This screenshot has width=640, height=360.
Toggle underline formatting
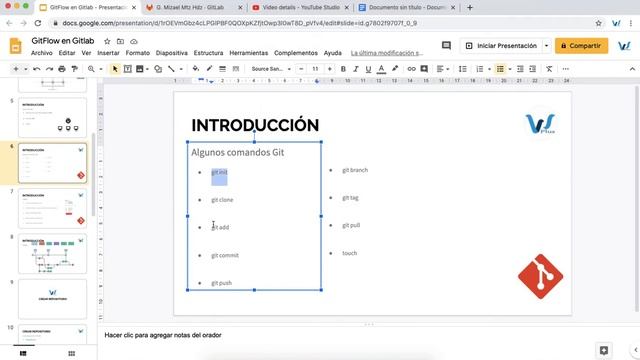click(x=368, y=69)
